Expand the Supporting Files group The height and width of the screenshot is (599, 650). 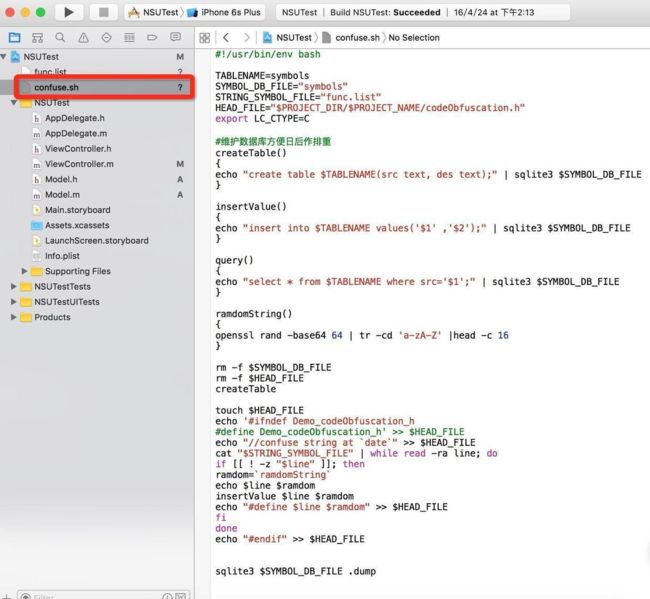coord(24,271)
